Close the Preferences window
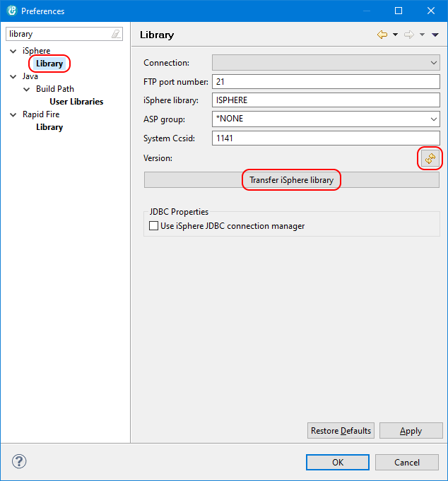Image resolution: width=448 pixels, height=481 pixels. click(431, 11)
